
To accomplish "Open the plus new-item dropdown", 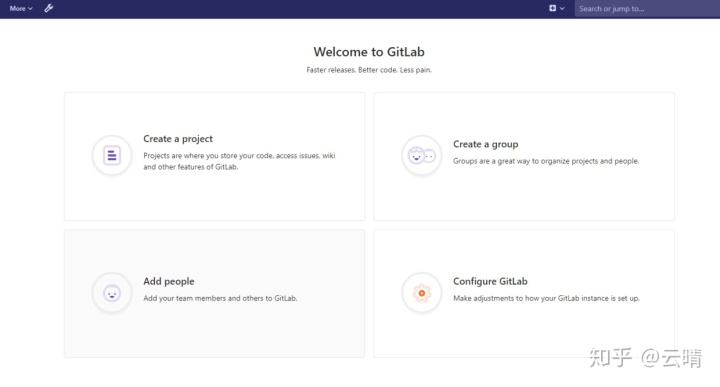I will pos(557,8).
